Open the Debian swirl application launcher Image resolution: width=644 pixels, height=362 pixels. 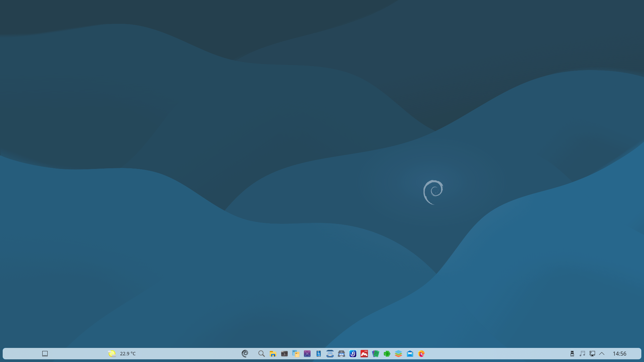[245, 354]
